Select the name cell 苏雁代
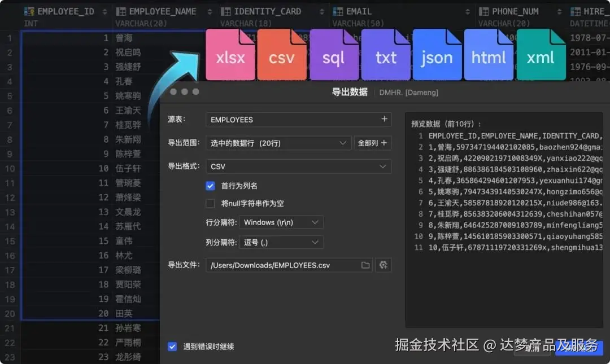This screenshot has width=610, height=364. pyautogui.click(x=128, y=226)
